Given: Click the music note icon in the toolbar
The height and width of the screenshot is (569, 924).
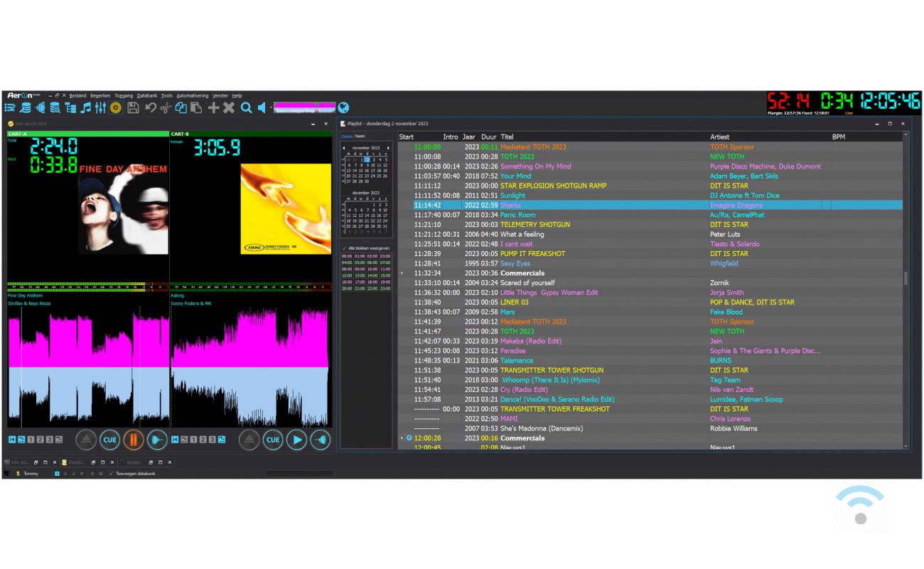Looking at the screenshot, I should [85, 107].
